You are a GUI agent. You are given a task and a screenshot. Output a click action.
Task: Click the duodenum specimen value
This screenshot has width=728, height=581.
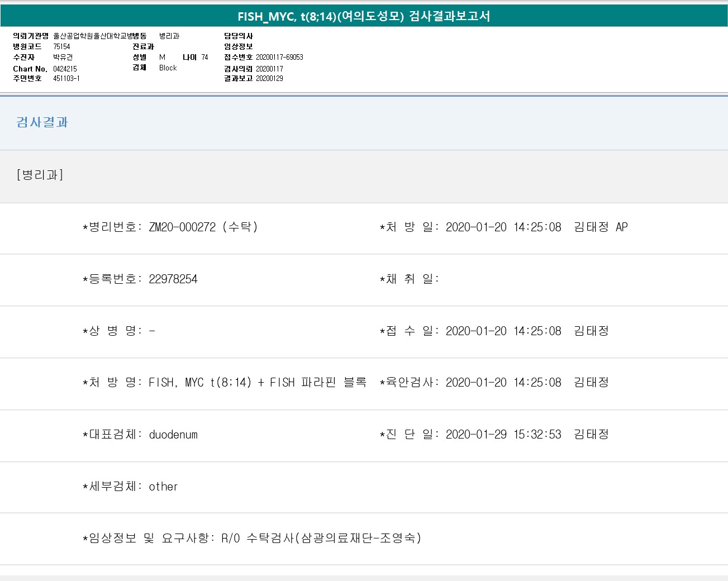coord(173,435)
